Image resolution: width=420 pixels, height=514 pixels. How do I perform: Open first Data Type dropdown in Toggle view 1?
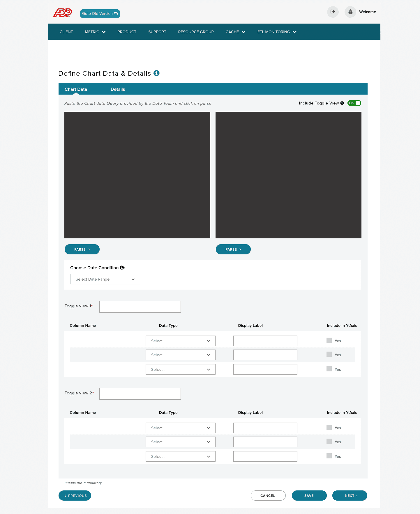[x=181, y=341]
